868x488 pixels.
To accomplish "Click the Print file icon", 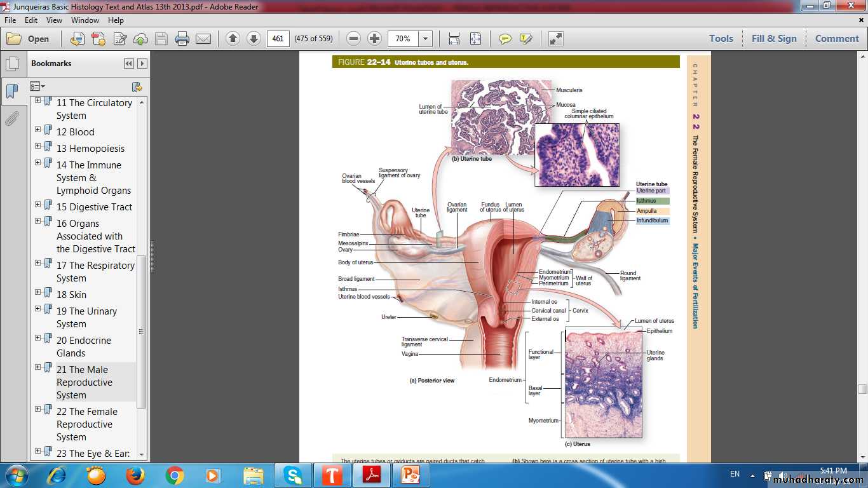I will coord(182,39).
